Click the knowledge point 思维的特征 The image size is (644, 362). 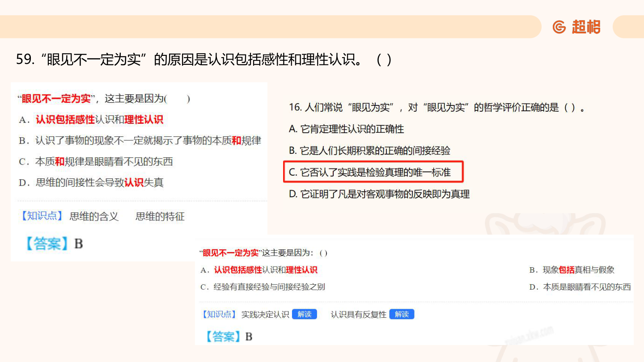coord(160,216)
